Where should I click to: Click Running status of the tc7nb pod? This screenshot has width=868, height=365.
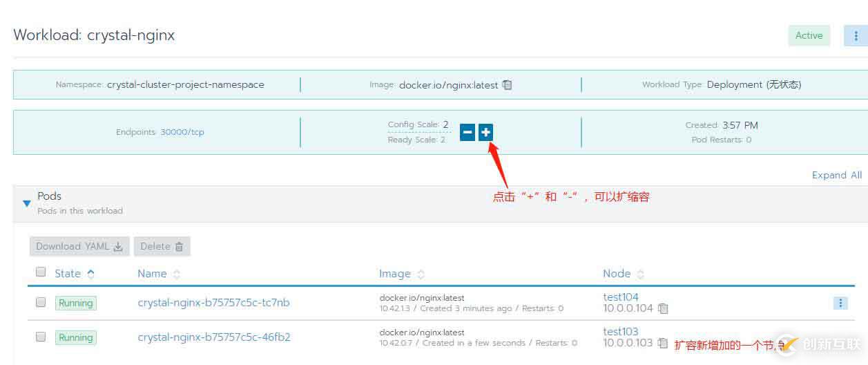76,303
